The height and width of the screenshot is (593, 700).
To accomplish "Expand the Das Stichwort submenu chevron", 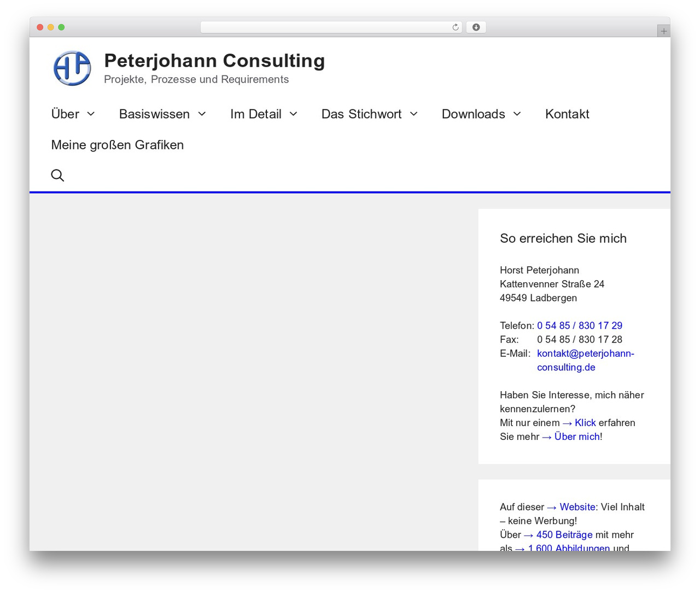I will coord(413,114).
